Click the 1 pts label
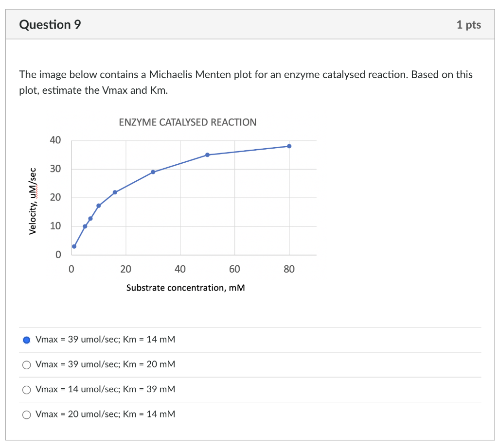 [x=468, y=24]
